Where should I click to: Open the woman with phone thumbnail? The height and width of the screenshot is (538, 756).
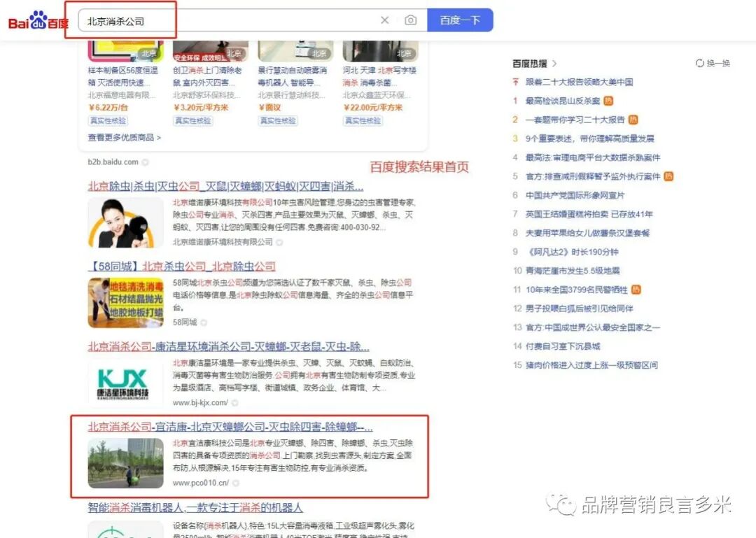point(125,222)
